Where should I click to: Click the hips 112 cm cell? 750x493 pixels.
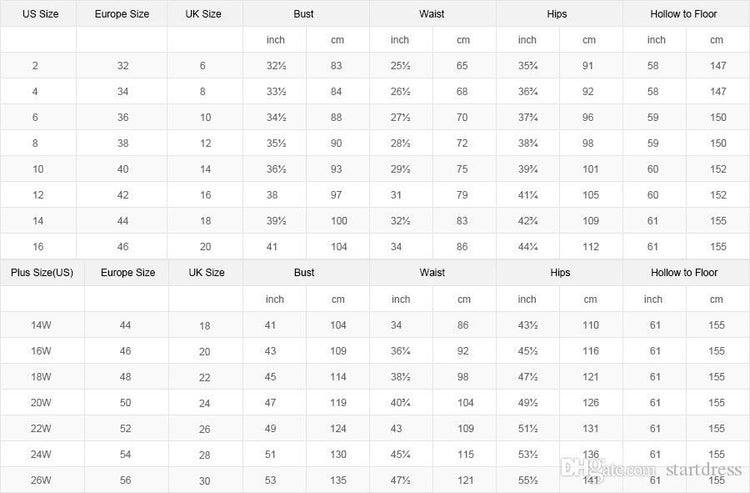point(591,247)
